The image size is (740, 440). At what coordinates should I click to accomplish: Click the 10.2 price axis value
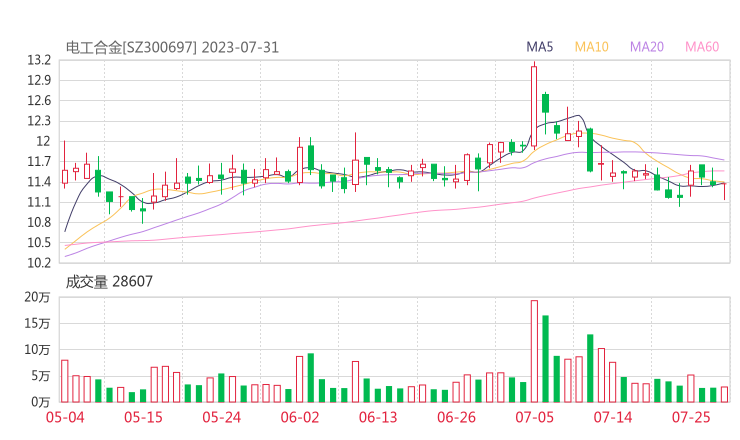[39, 263]
